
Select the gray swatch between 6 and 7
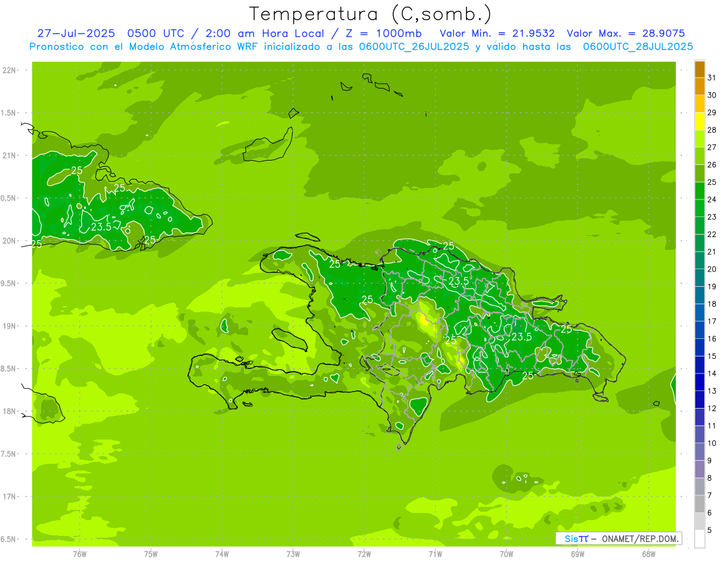click(x=699, y=504)
